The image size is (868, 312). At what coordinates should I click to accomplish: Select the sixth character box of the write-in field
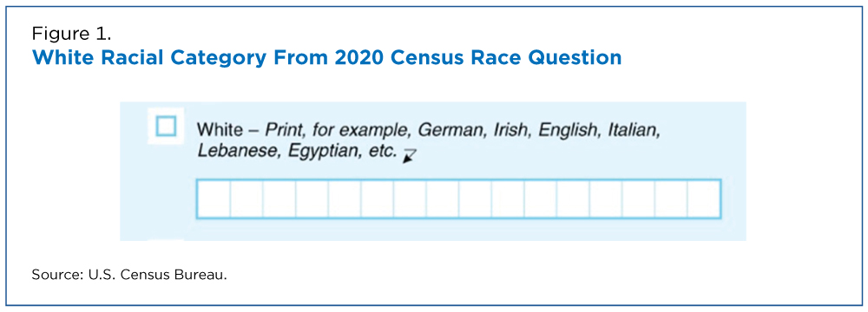[x=377, y=198]
